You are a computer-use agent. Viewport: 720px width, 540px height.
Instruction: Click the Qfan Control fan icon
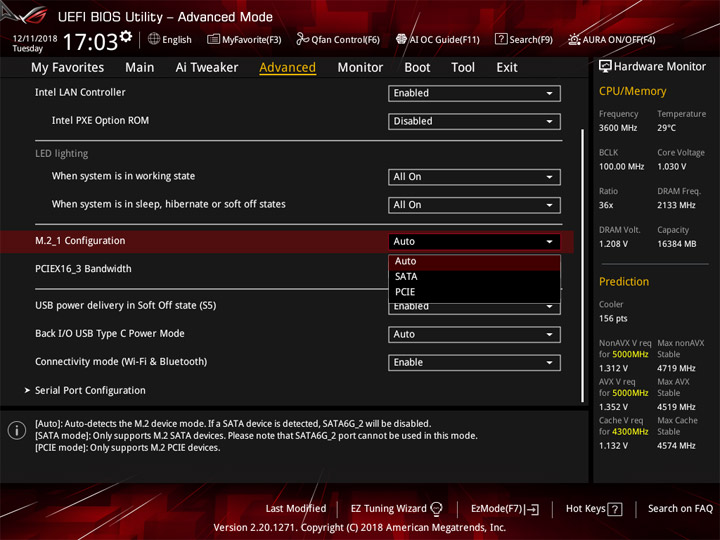point(302,39)
